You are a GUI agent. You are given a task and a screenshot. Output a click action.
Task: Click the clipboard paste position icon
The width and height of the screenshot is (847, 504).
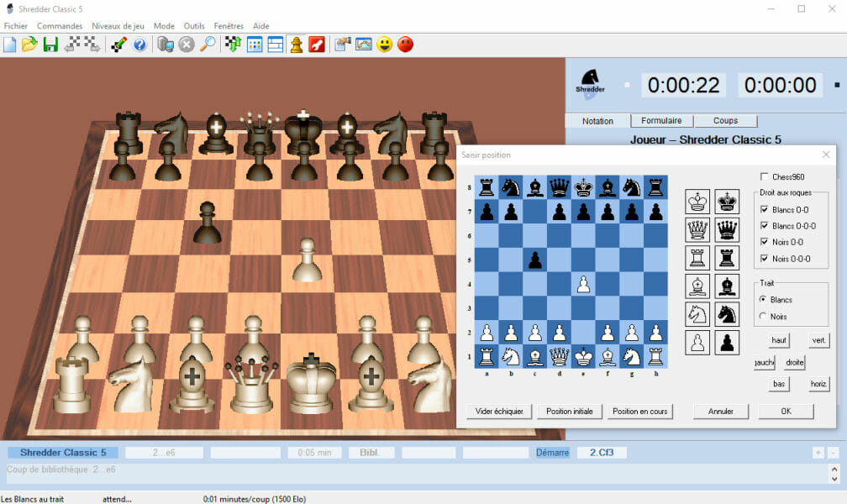coord(343,45)
